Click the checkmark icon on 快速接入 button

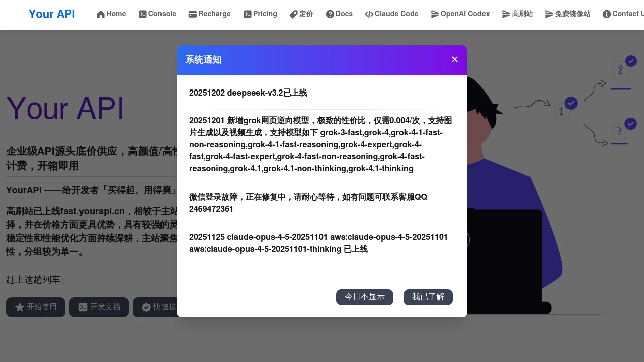[146, 307]
